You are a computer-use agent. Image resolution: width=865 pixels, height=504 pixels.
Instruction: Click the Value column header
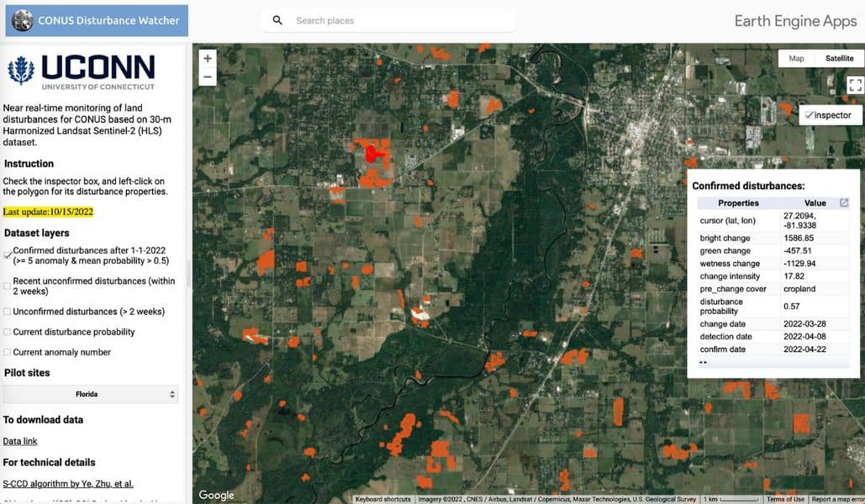click(815, 203)
